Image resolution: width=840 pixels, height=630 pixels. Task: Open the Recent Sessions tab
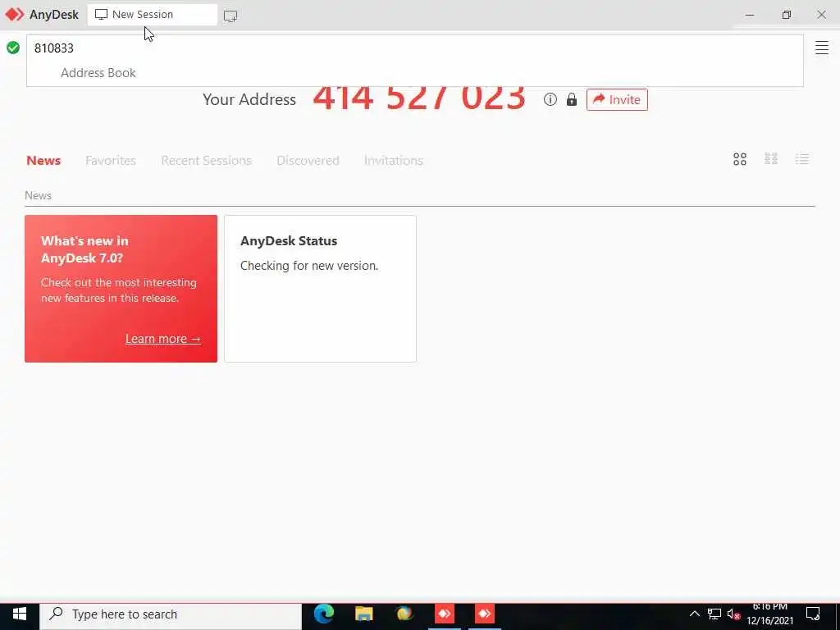tap(206, 160)
